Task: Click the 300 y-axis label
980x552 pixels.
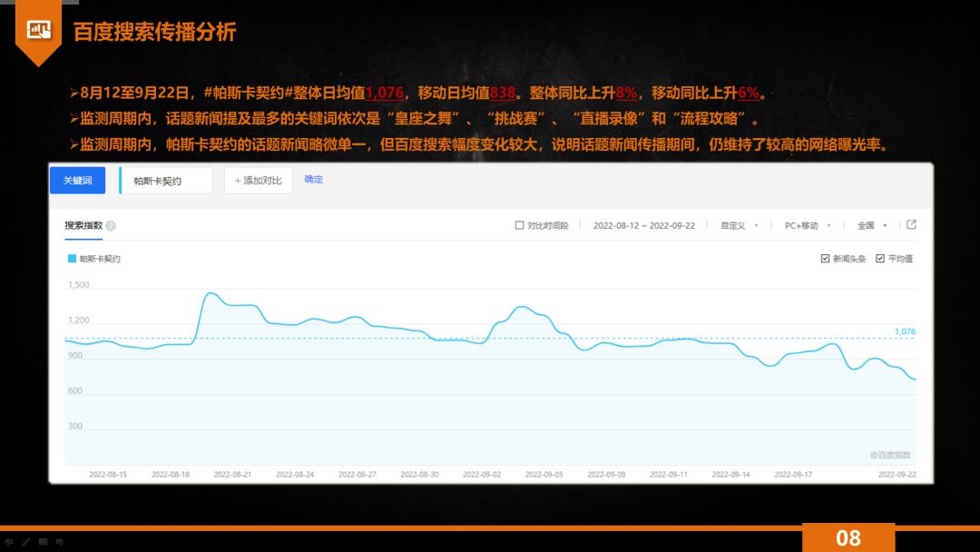Action: click(x=75, y=426)
